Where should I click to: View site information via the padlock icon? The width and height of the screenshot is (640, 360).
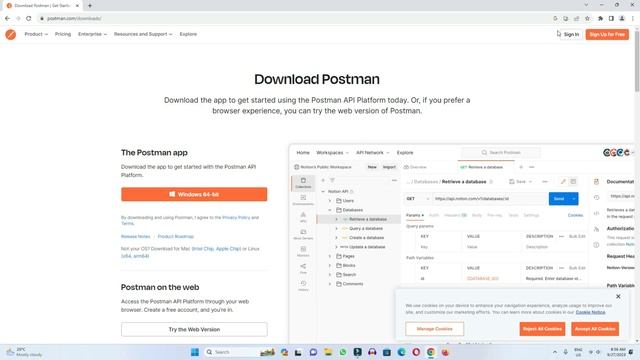(42, 18)
